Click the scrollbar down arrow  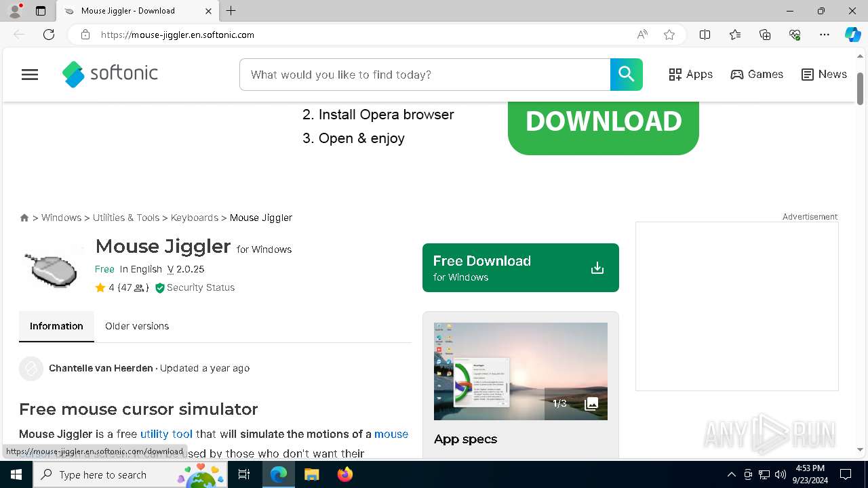(x=861, y=449)
